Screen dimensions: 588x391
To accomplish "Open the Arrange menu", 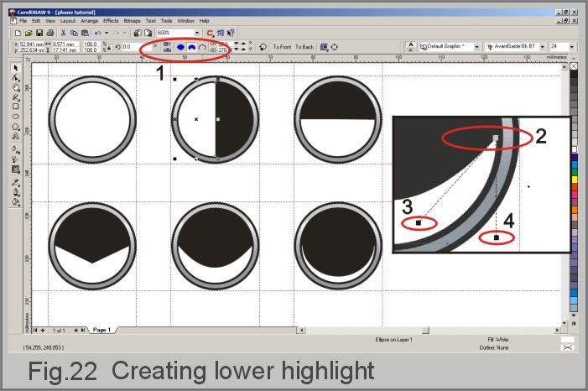I will 89,21.
